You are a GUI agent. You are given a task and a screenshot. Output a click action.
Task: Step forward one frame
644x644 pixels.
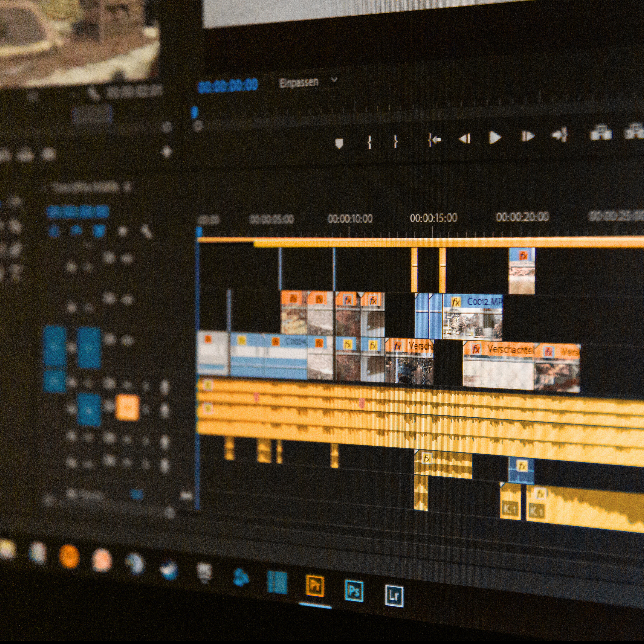point(527,136)
